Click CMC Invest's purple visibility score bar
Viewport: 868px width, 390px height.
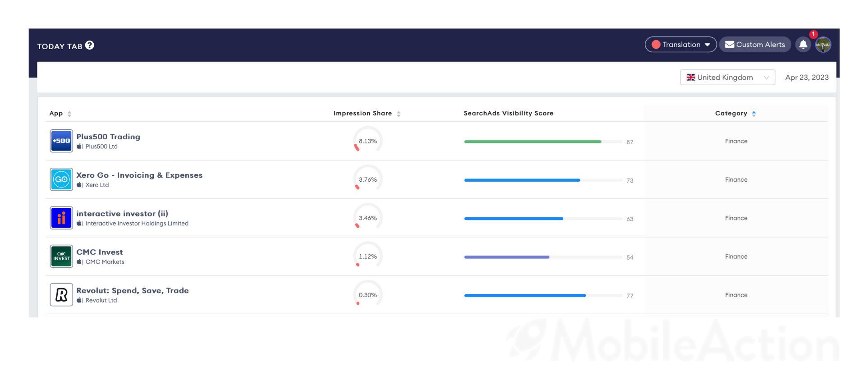coord(507,257)
